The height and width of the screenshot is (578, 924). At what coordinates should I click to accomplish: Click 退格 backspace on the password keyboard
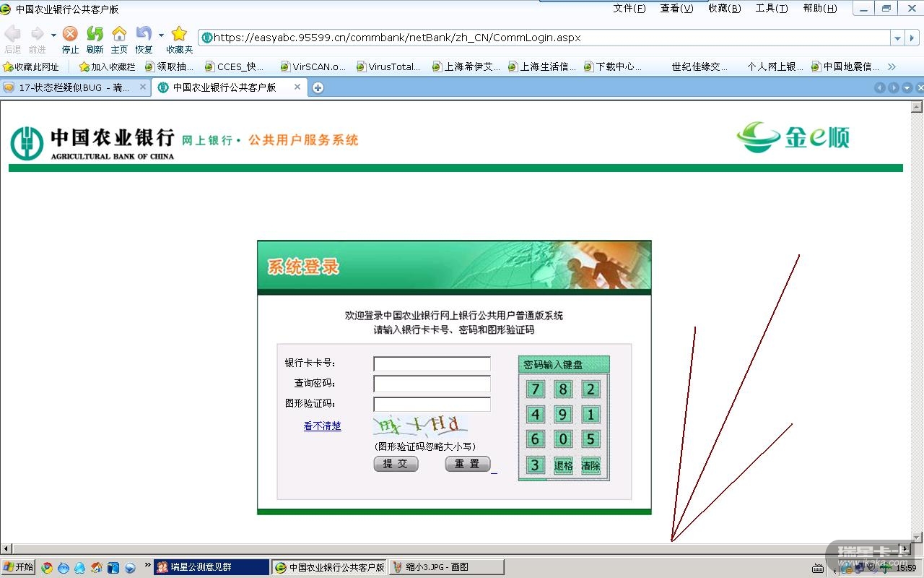click(563, 465)
